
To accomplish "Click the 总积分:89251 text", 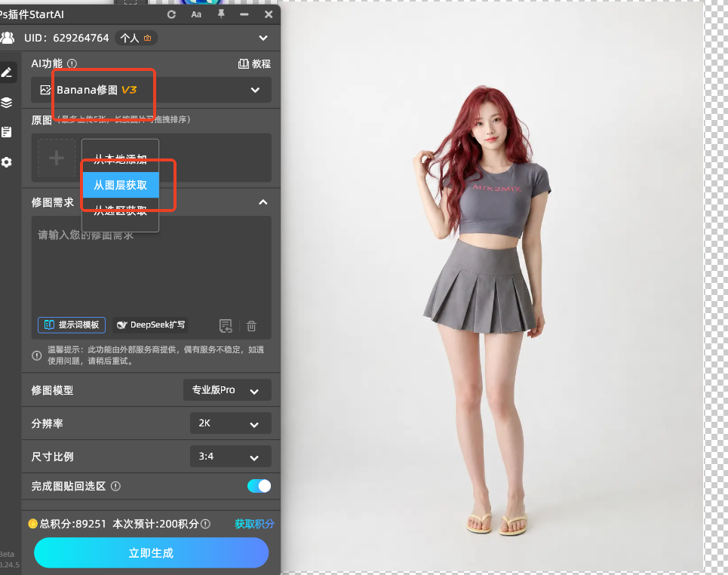I will tap(73, 524).
